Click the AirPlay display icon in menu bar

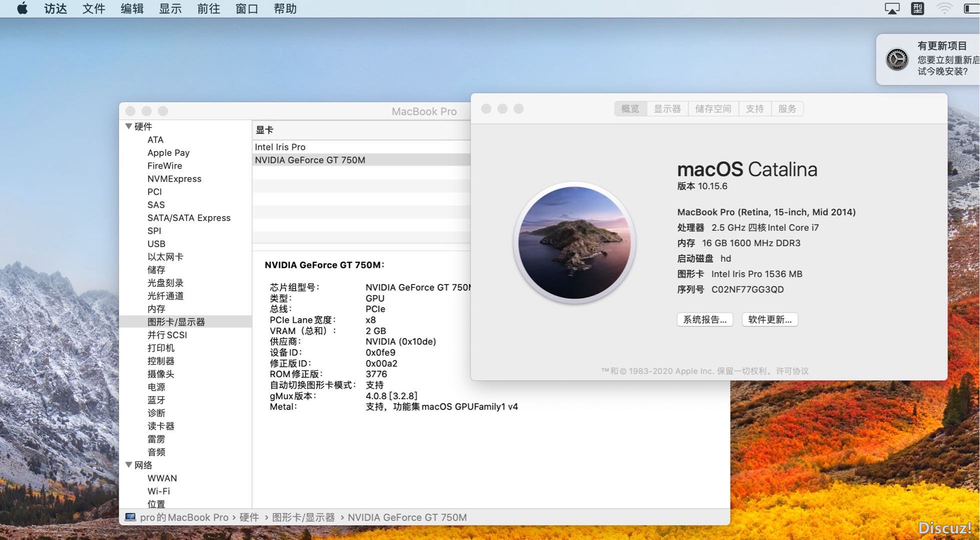click(892, 8)
